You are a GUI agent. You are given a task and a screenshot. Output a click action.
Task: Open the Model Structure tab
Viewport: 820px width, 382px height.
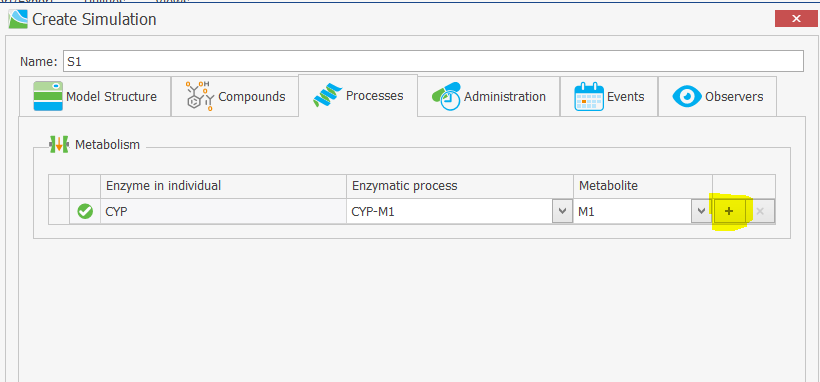coord(95,97)
